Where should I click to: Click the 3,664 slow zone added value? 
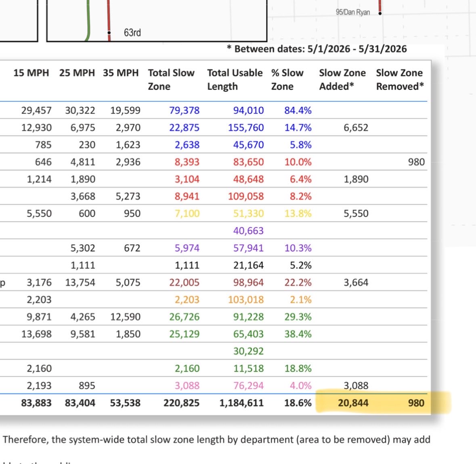[x=356, y=282]
